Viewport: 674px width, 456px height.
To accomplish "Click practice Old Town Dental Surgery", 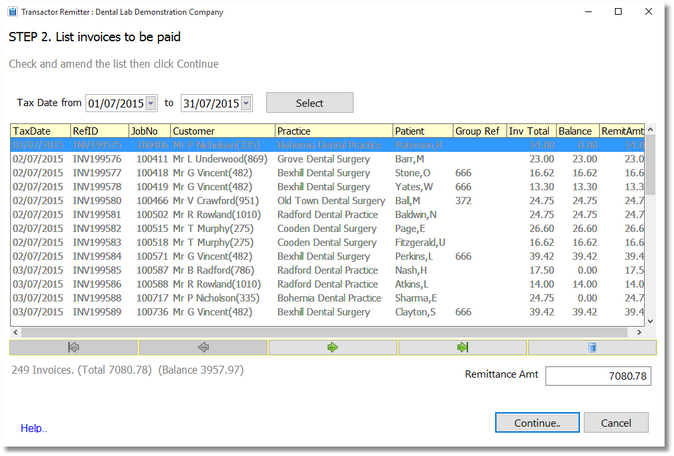I will click(x=331, y=201).
